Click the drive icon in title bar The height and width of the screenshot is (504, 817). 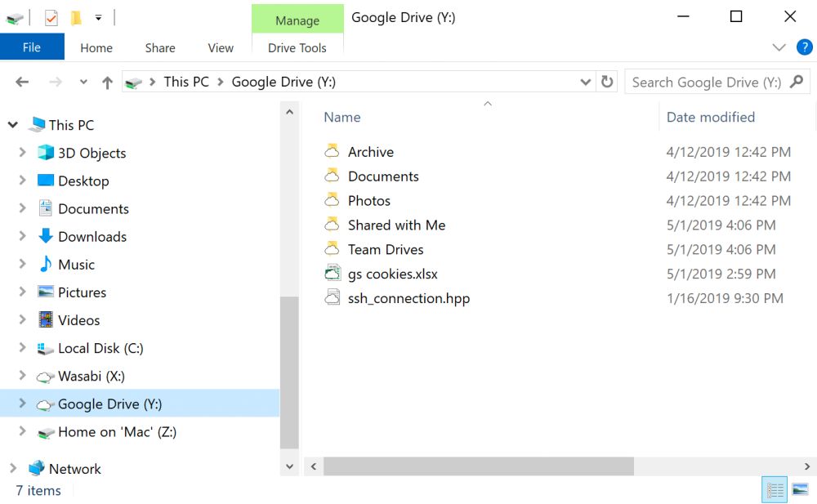[15, 19]
